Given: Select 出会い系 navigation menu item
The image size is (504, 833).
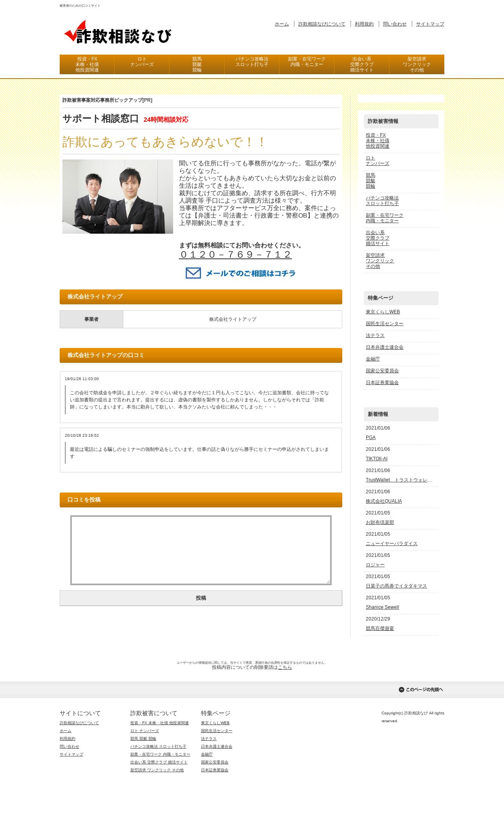Looking at the screenshot, I should point(362,64).
